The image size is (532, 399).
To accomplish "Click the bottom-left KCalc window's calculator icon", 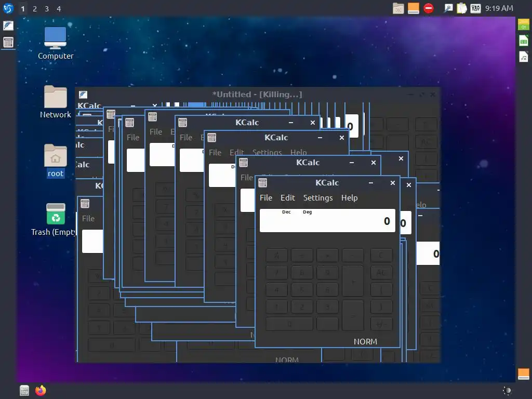I will [x=85, y=204].
